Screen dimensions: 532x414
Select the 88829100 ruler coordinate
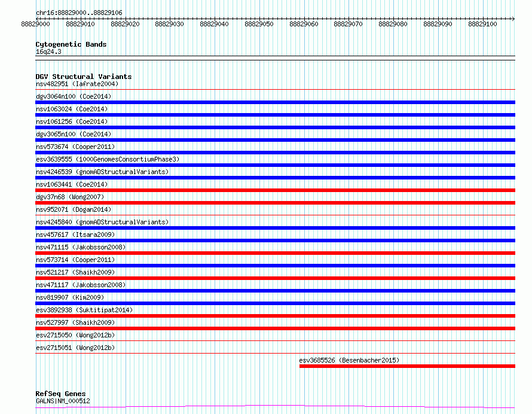482,24
